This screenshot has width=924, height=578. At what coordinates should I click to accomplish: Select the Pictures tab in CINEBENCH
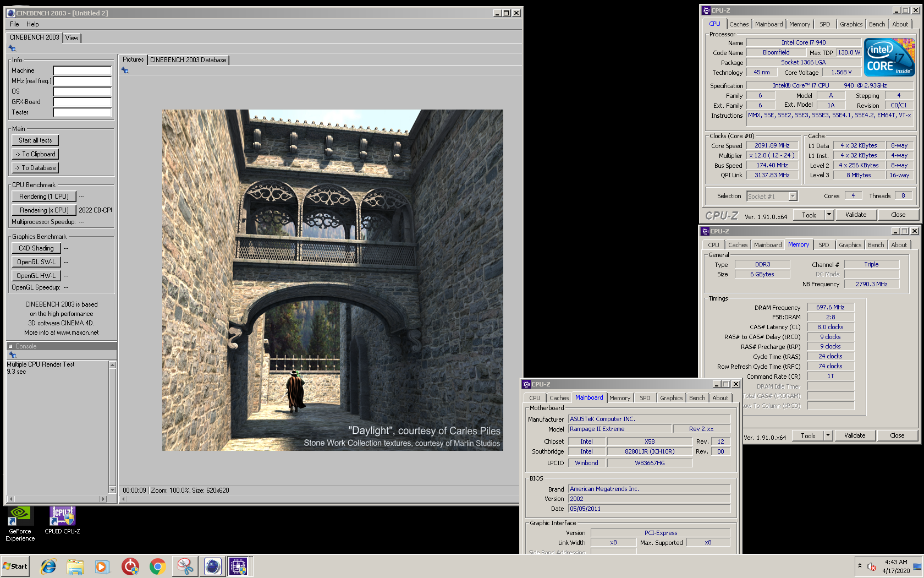click(x=133, y=59)
